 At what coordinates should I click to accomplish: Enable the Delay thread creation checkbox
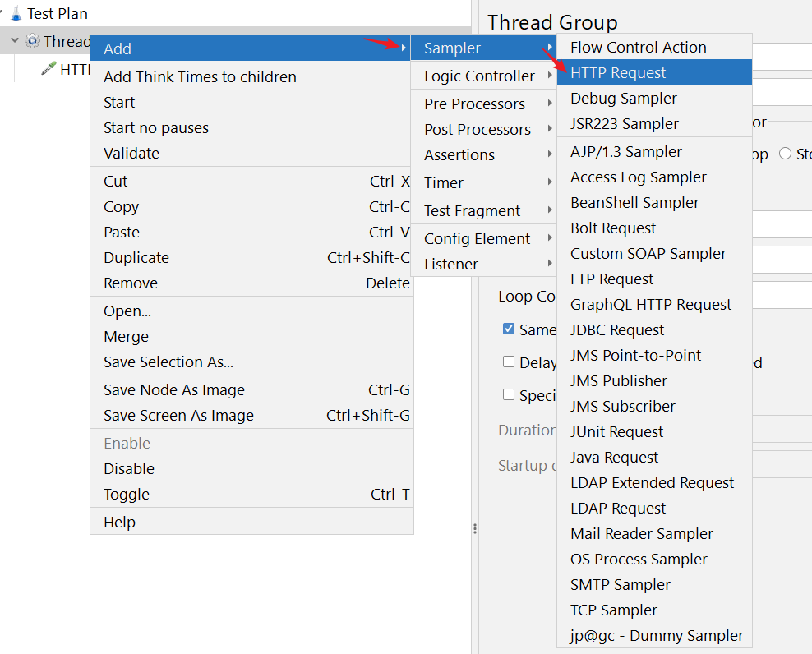[x=509, y=362]
